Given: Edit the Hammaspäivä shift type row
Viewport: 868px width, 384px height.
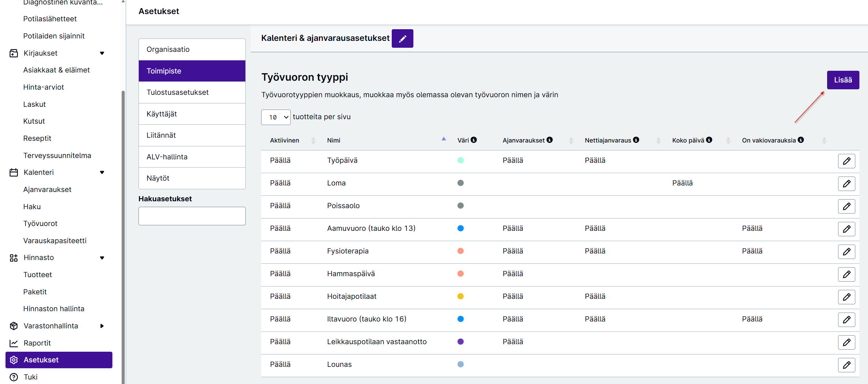Looking at the screenshot, I should (x=846, y=274).
